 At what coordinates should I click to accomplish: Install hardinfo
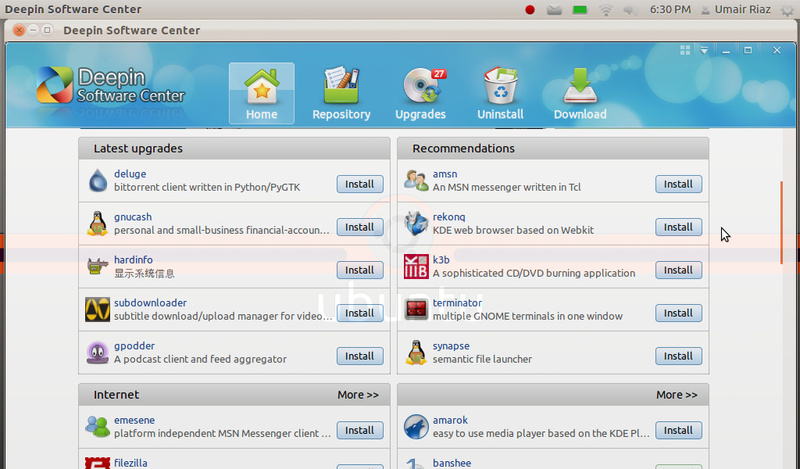[x=360, y=270]
